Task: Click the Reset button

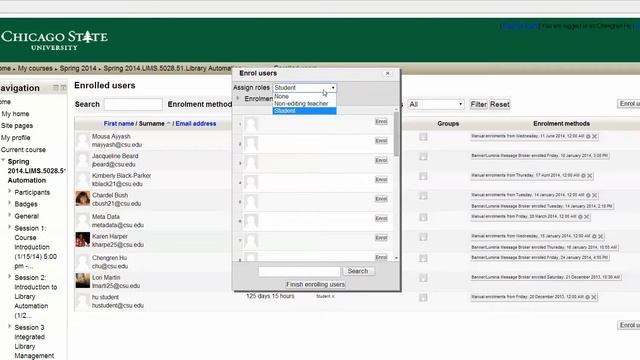Action: coord(500,104)
